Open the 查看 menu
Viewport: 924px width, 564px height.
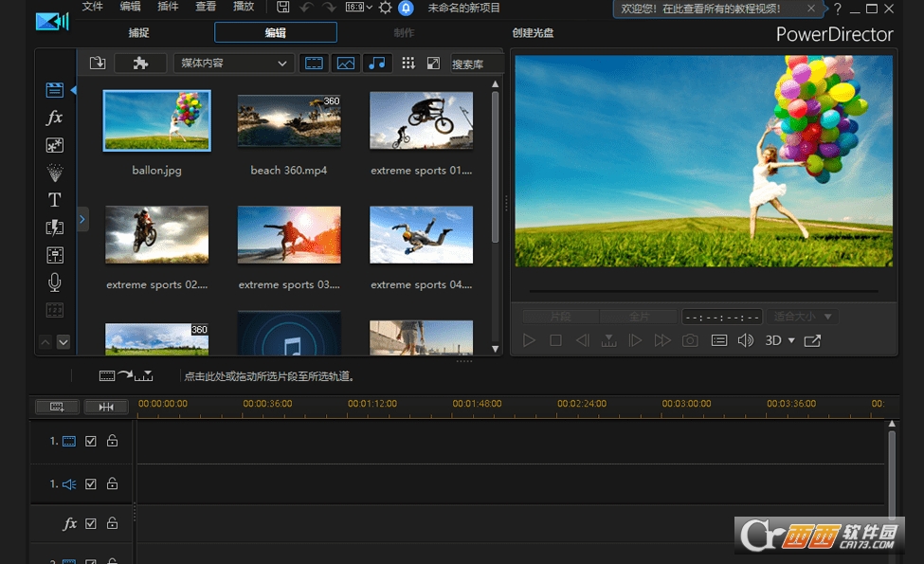pyautogui.click(x=206, y=7)
